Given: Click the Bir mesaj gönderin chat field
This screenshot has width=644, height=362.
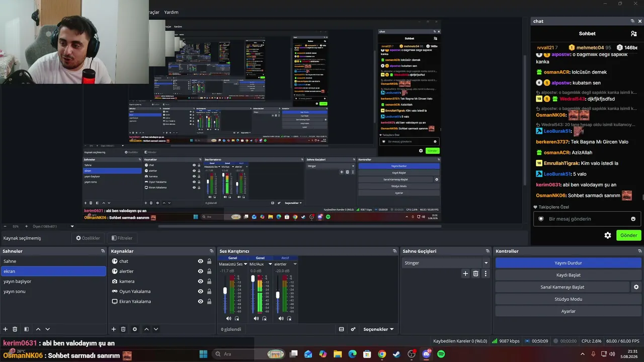Looking at the screenshot, I should [587, 219].
